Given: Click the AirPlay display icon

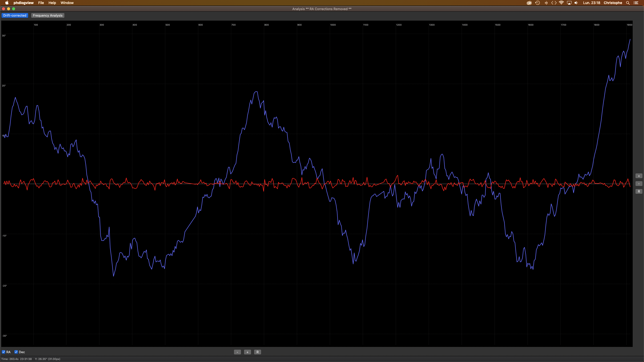Looking at the screenshot, I should (x=569, y=3).
